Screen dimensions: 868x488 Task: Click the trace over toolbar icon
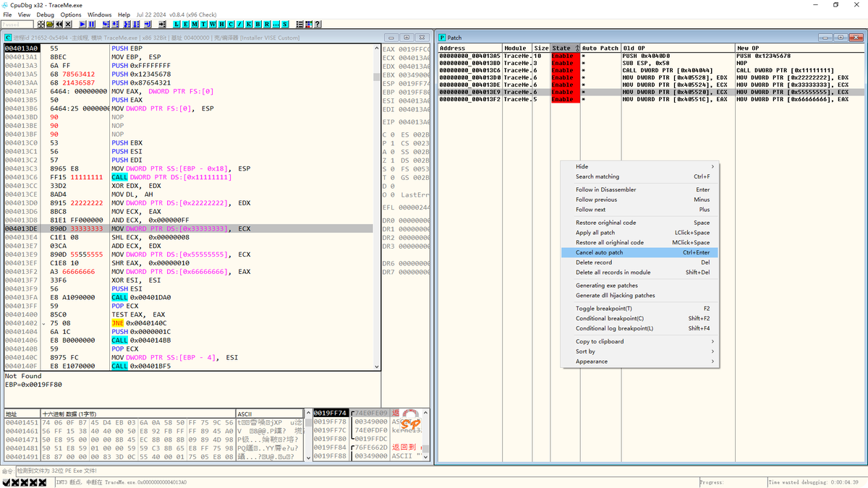(136, 24)
